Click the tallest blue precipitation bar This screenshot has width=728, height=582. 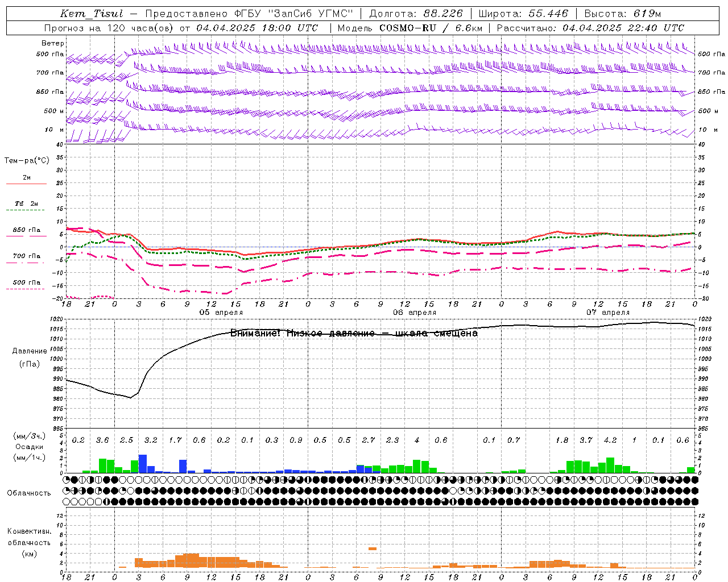143,464
